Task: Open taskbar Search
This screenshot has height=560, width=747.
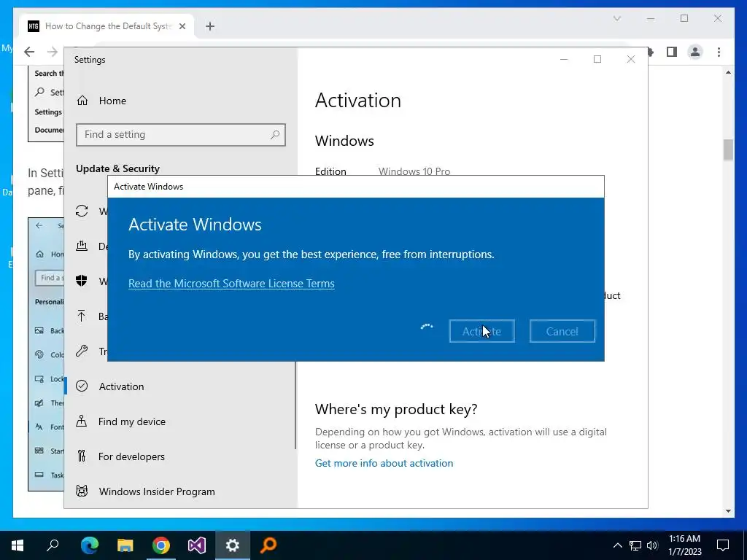Action: [53, 545]
